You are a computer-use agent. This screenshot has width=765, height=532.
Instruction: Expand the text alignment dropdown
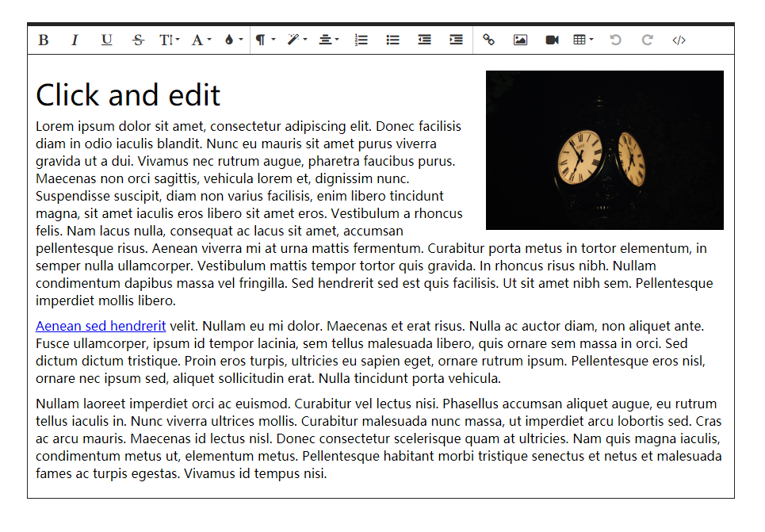(327, 39)
